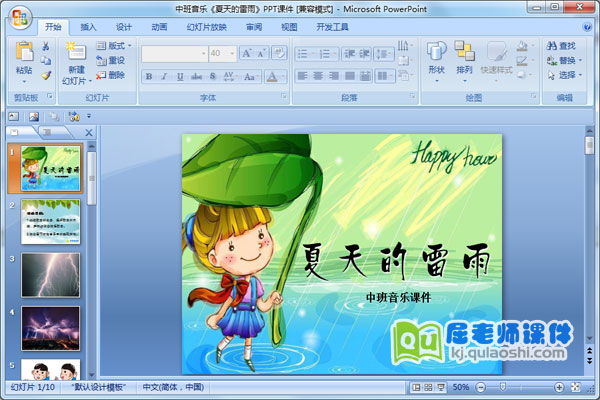Select slide 3 lightning thumbnail
Viewport: 600px width, 400px height.
[51, 275]
